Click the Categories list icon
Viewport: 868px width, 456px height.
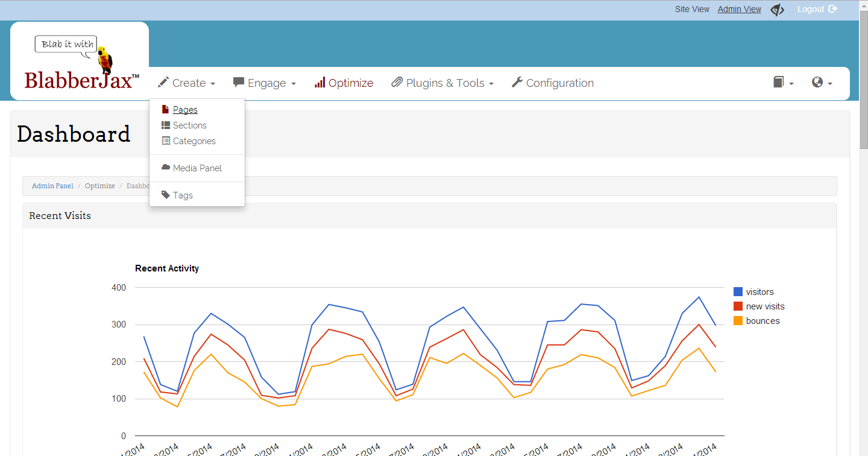[x=166, y=141]
